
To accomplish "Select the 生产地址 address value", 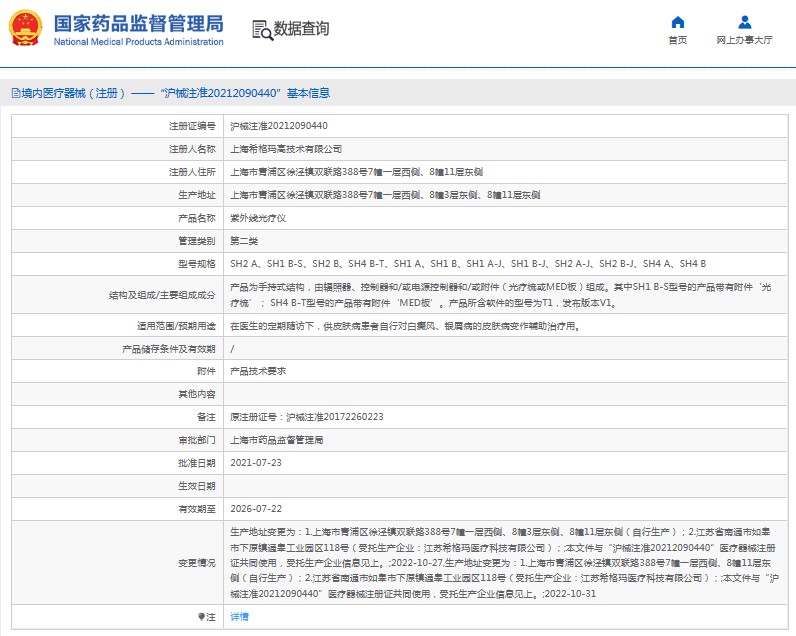I will [385, 195].
